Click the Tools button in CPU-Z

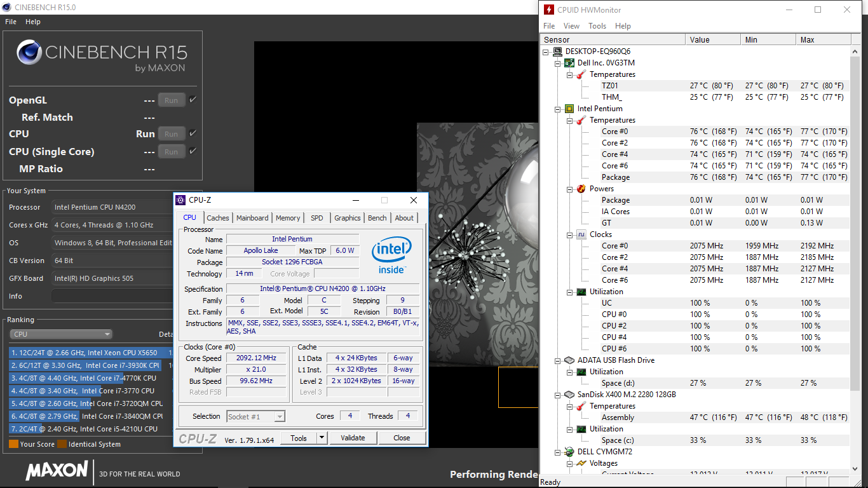pos(299,438)
